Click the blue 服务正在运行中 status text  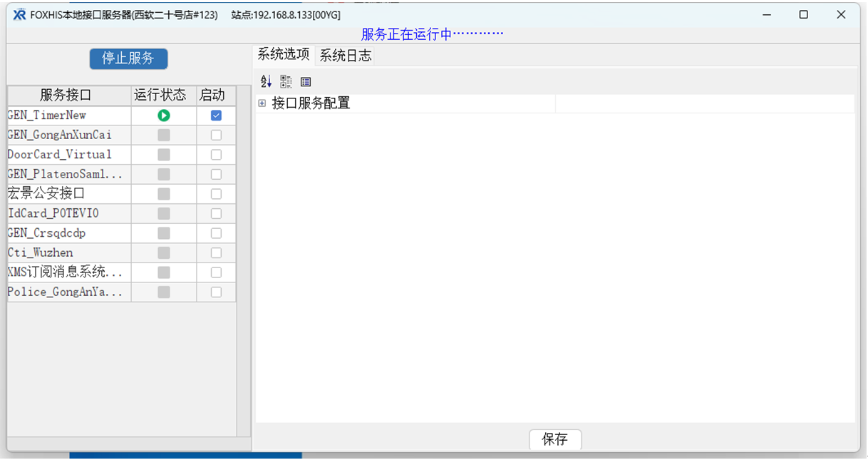click(431, 33)
